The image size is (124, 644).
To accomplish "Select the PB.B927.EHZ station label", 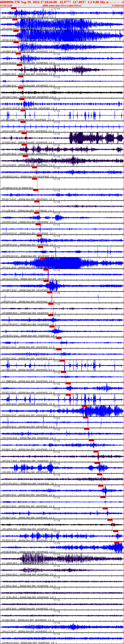I will 28,518.
